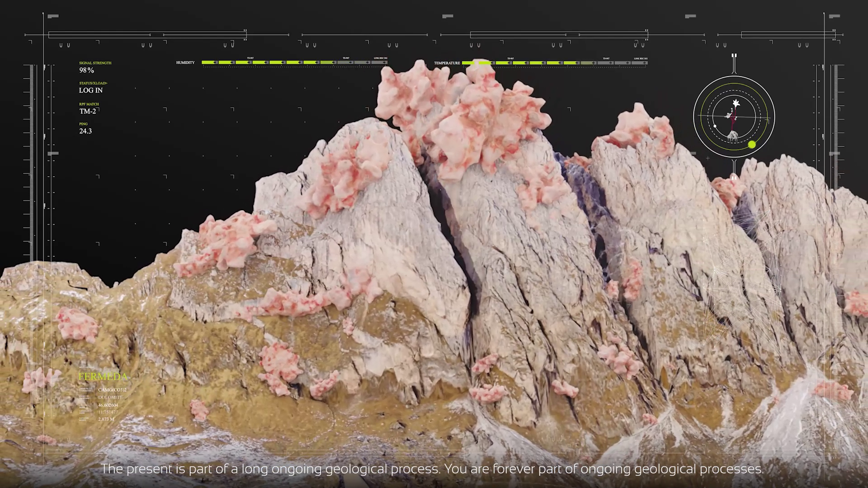Click the DOLOMITE rock type label
The height and width of the screenshot is (488, 868).
coord(110,398)
